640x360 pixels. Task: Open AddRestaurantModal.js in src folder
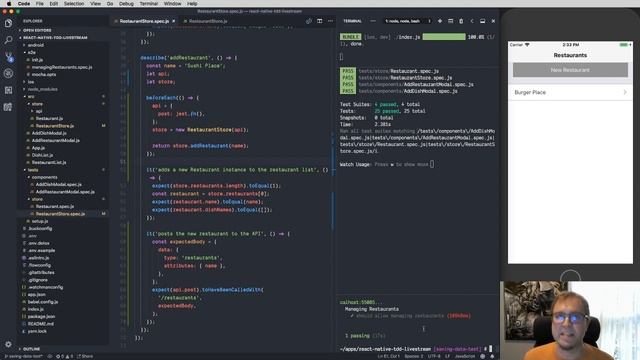[x=56, y=140]
